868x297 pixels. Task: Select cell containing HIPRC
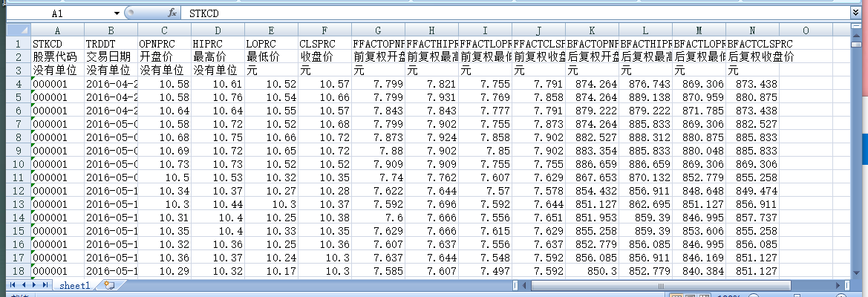point(218,44)
